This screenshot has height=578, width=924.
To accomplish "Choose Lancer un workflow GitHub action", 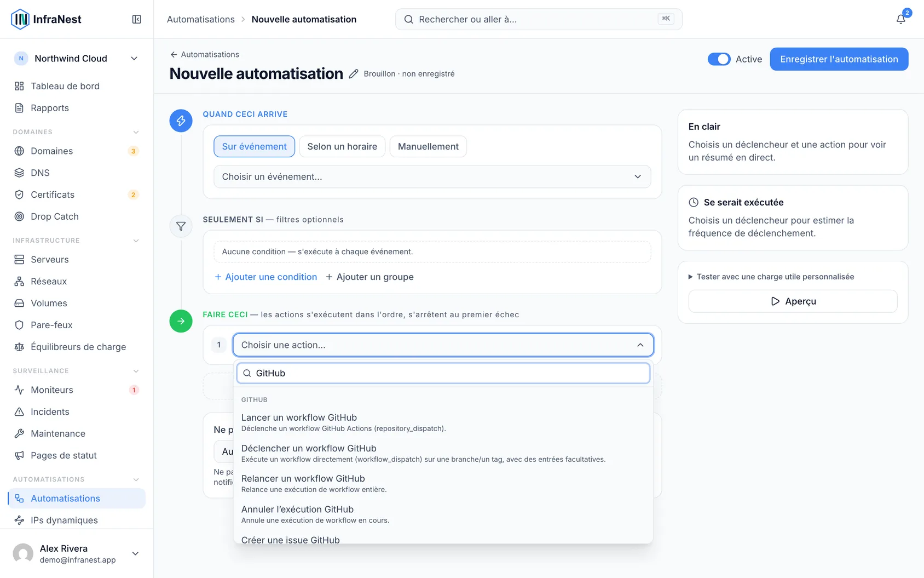I will pyautogui.click(x=443, y=422).
